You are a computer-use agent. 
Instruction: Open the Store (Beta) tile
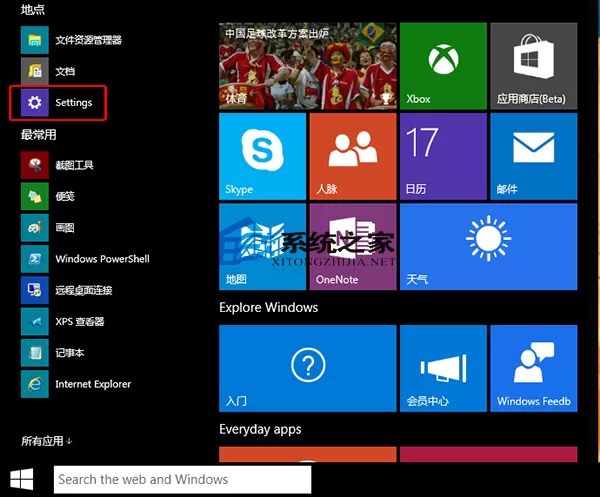point(533,66)
